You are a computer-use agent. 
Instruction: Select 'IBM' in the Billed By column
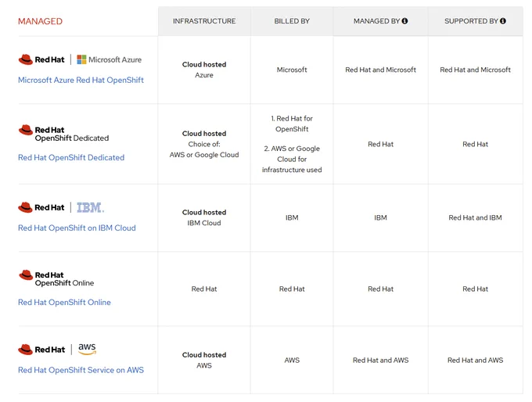tap(292, 217)
